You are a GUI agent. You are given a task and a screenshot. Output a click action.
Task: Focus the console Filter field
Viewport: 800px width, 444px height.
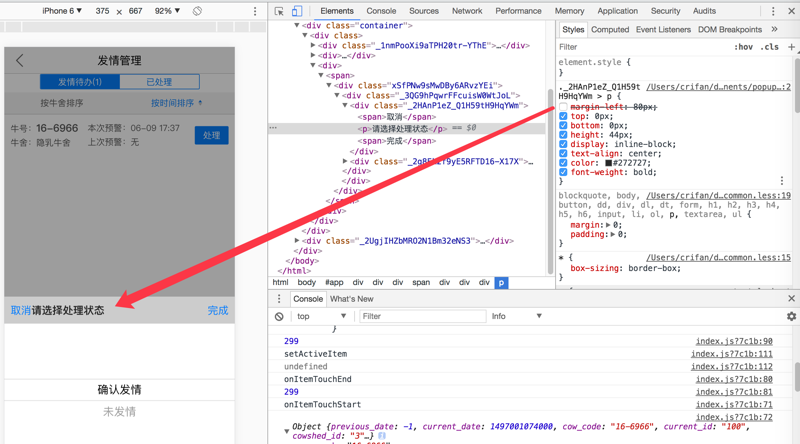(x=422, y=316)
